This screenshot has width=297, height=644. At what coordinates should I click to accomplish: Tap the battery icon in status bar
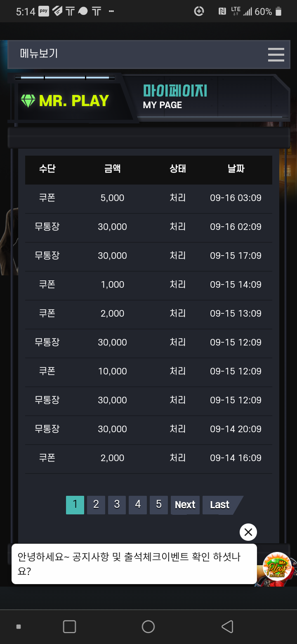click(x=278, y=12)
